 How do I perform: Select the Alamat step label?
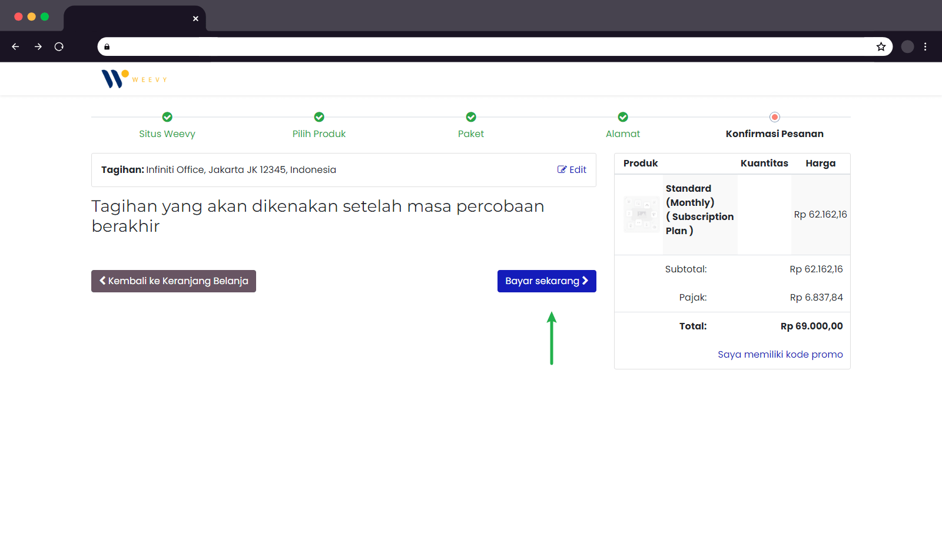622,134
